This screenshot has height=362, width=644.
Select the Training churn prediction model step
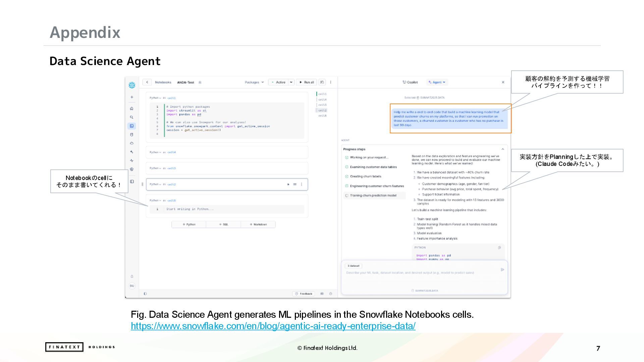374,195
